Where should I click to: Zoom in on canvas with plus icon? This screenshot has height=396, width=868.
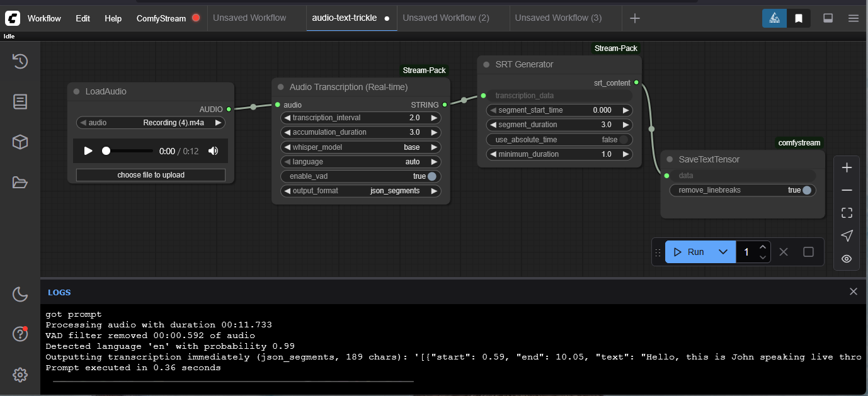(x=847, y=167)
